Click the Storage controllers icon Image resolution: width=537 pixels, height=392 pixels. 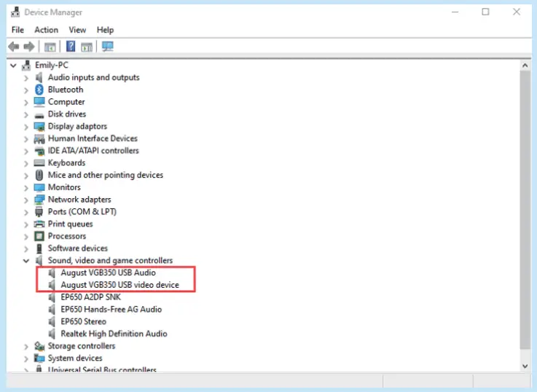click(39, 346)
